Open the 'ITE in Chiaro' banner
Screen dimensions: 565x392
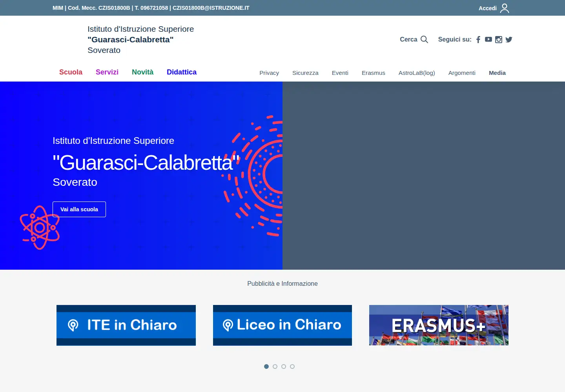pyautogui.click(x=126, y=325)
